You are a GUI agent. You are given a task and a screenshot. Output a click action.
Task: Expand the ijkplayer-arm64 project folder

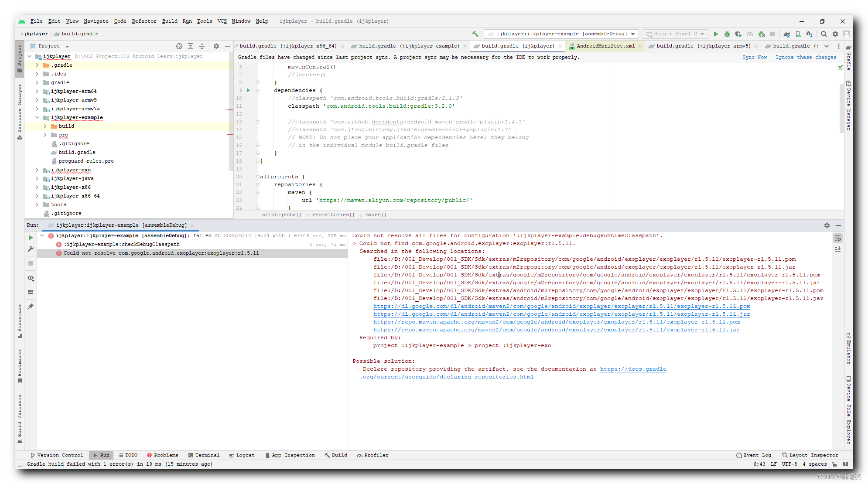coord(38,91)
